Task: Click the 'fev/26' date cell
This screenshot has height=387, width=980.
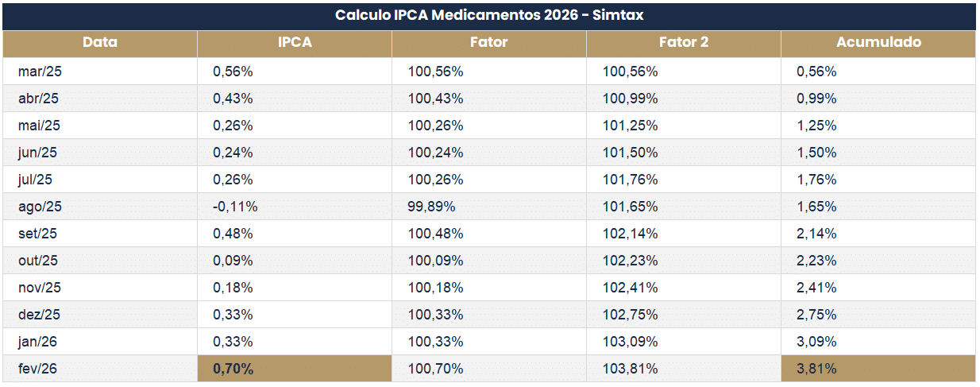Action: tap(40, 369)
